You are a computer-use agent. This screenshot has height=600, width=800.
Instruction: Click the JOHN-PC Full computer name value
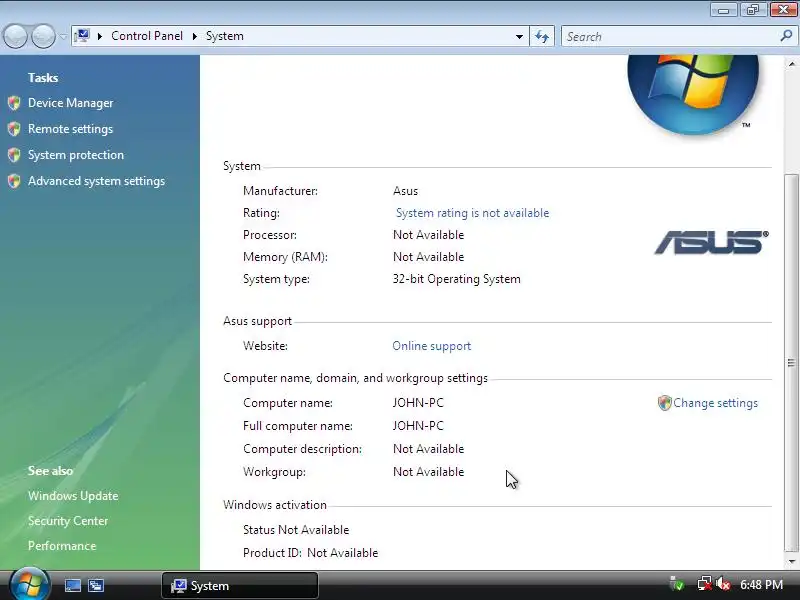point(418,426)
